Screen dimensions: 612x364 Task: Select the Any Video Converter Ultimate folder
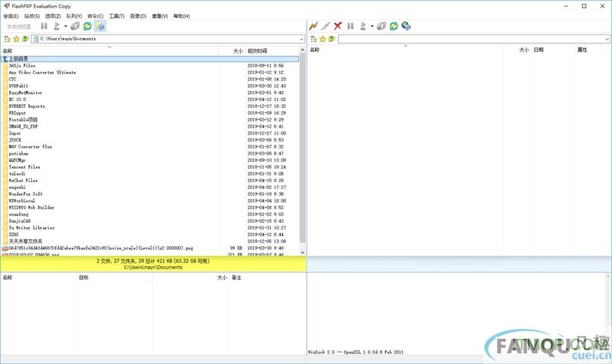(x=150, y=72)
